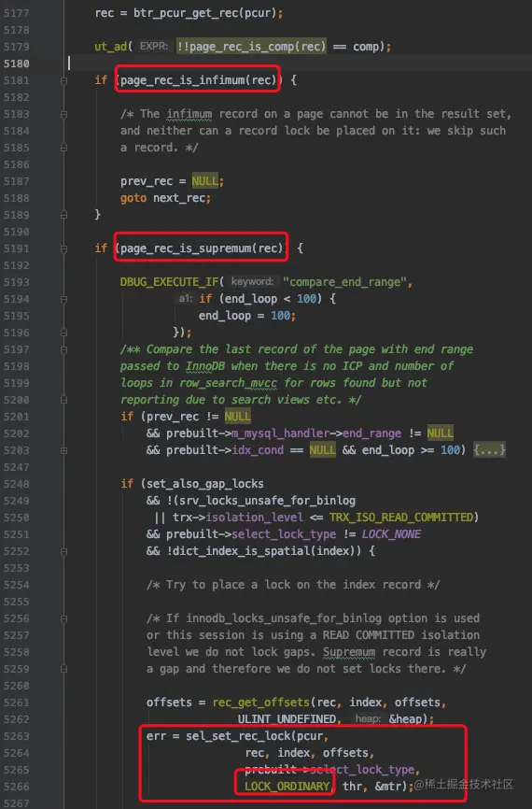The width and height of the screenshot is (532, 809).
Task: Click the fold end marker at line 5196
Action: click(x=63, y=333)
